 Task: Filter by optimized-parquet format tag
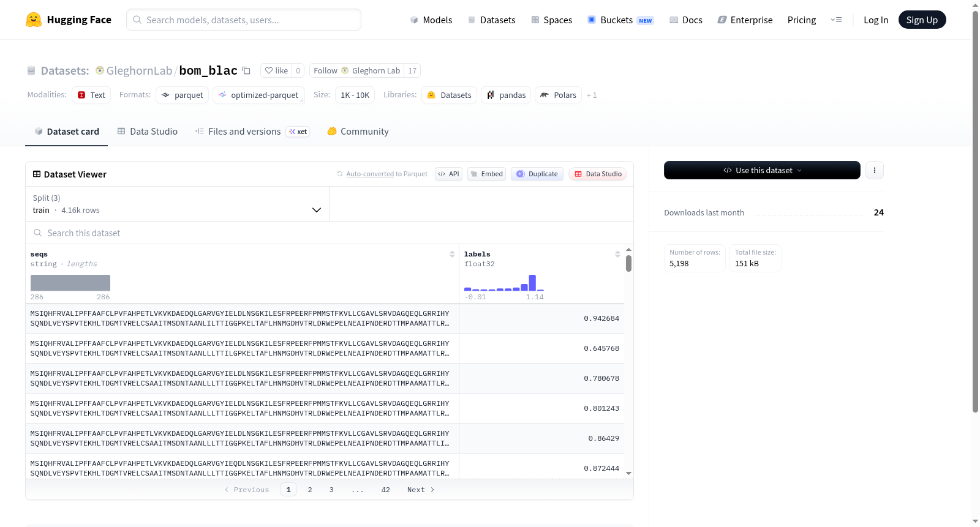click(x=258, y=95)
